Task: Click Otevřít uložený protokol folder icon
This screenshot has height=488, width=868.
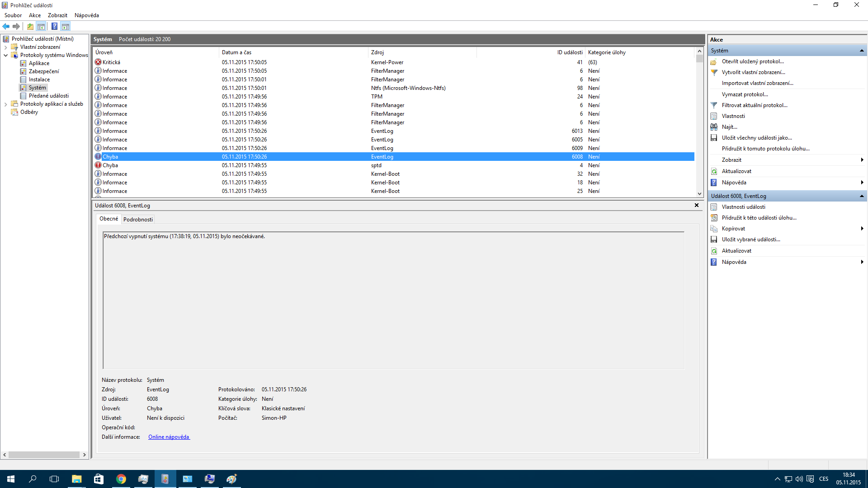Action: (x=714, y=61)
